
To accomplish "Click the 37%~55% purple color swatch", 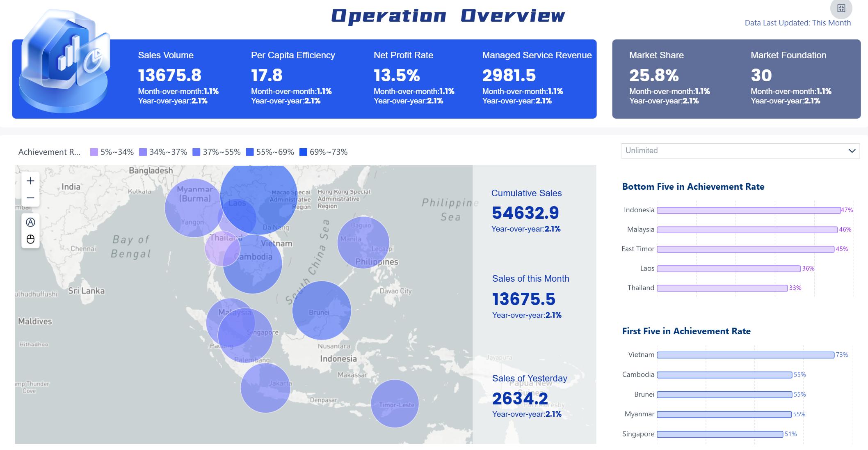I will [x=197, y=152].
